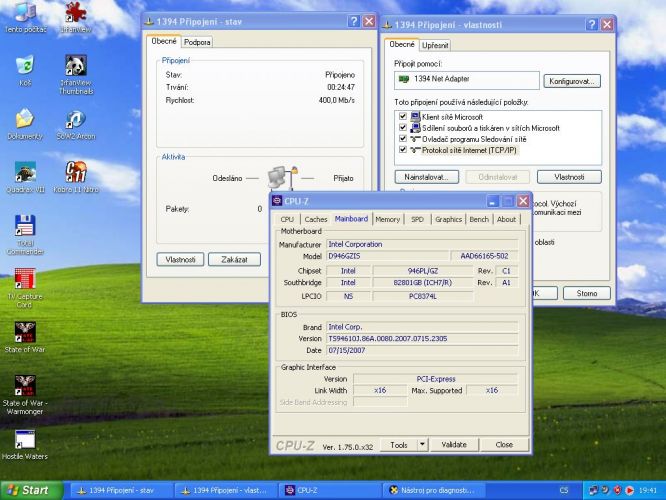Open the SPD tab in CPU-Z

pos(417,219)
